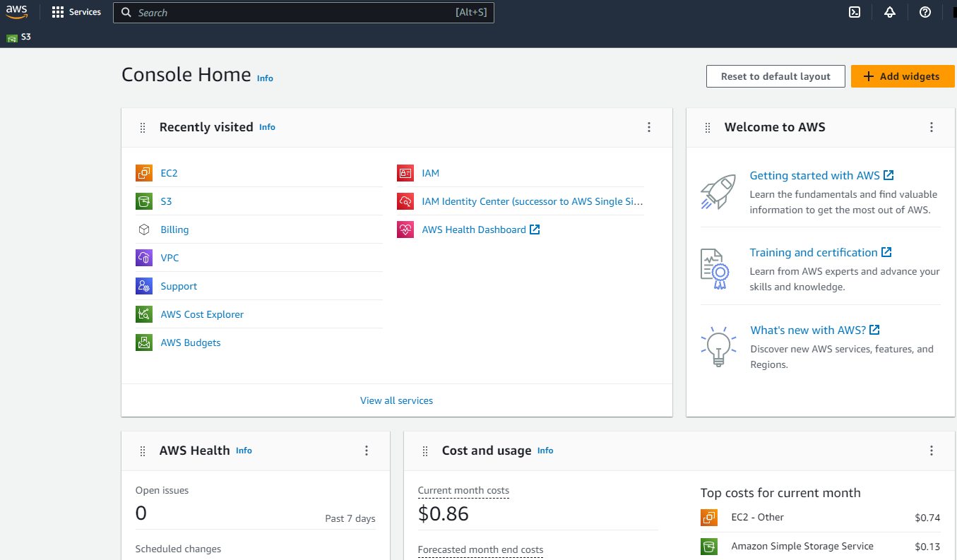Click the Amazon Simple Storage Service cost icon
Image resolution: width=957 pixels, height=560 pixels.
709,547
